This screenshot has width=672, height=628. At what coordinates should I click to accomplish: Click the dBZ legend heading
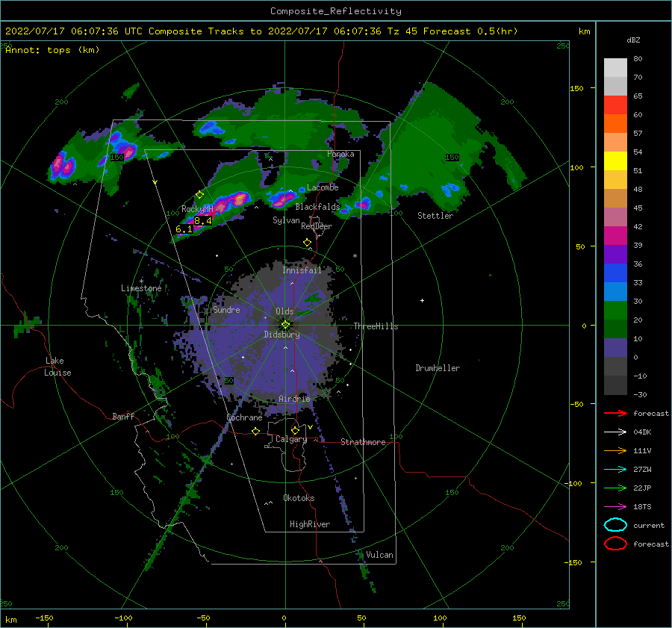click(633, 40)
